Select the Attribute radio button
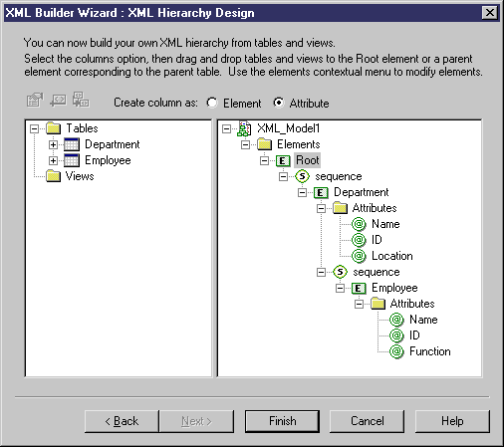Viewport: 504px width, 447px height. pyautogui.click(x=279, y=103)
